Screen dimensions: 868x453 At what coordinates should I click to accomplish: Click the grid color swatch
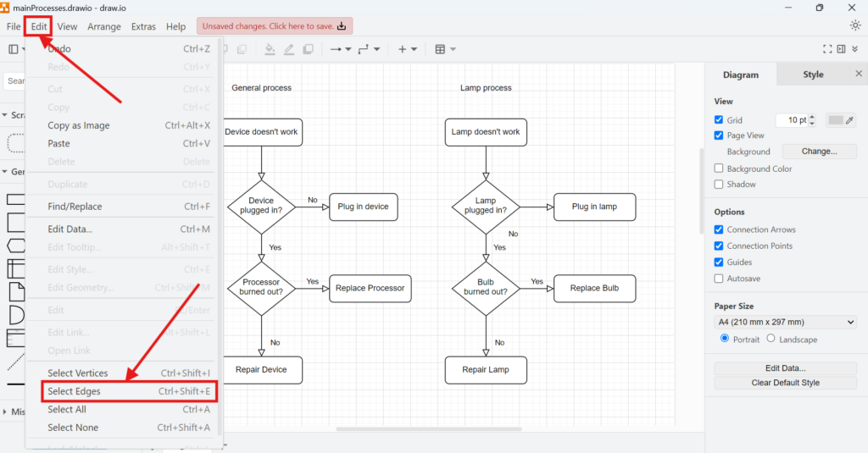click(836, 120)
